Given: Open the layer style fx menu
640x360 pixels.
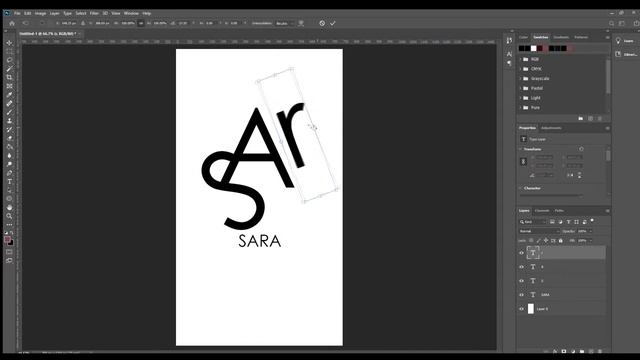Looking at the screenshot, I should pos(555,351).
